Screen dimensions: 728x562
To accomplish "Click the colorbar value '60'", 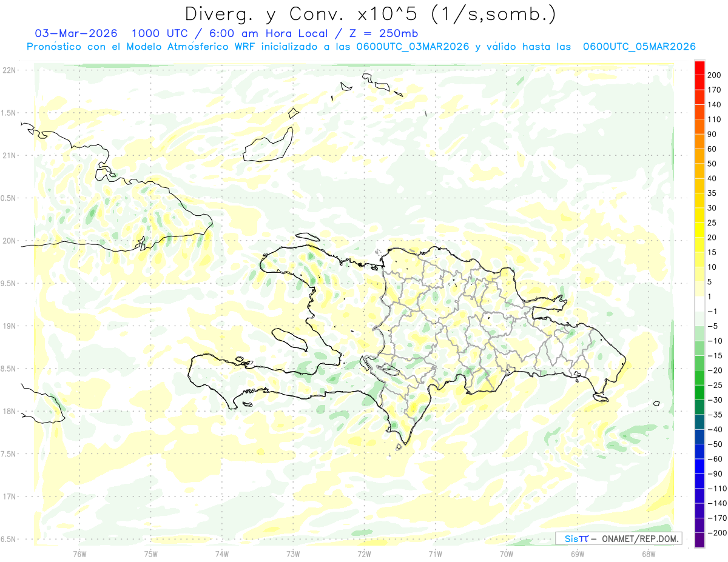I will (x=712, y=149).
